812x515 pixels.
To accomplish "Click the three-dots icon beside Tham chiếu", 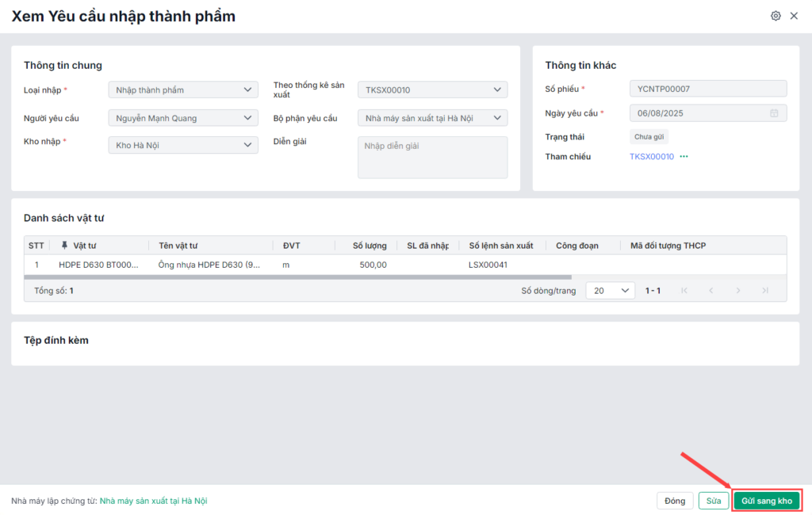I will [684, 157].
